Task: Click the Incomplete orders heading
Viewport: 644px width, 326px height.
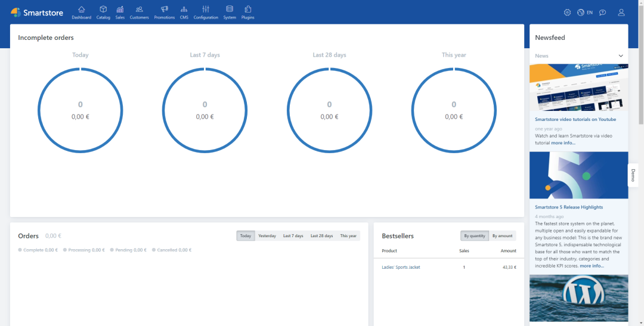Action: (x=46, y=38)
